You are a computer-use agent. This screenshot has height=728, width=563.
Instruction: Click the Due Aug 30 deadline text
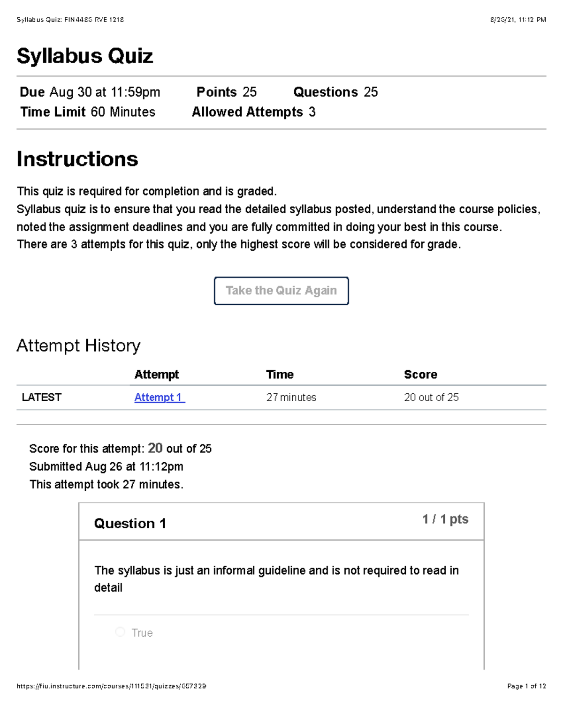tap(89, 92)
